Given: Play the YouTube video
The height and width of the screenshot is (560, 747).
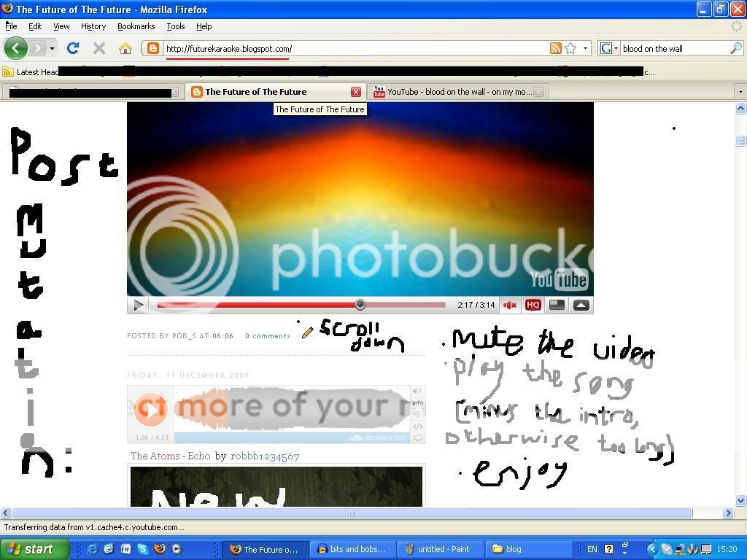Looking at the screenshot, I should point(139,306).
